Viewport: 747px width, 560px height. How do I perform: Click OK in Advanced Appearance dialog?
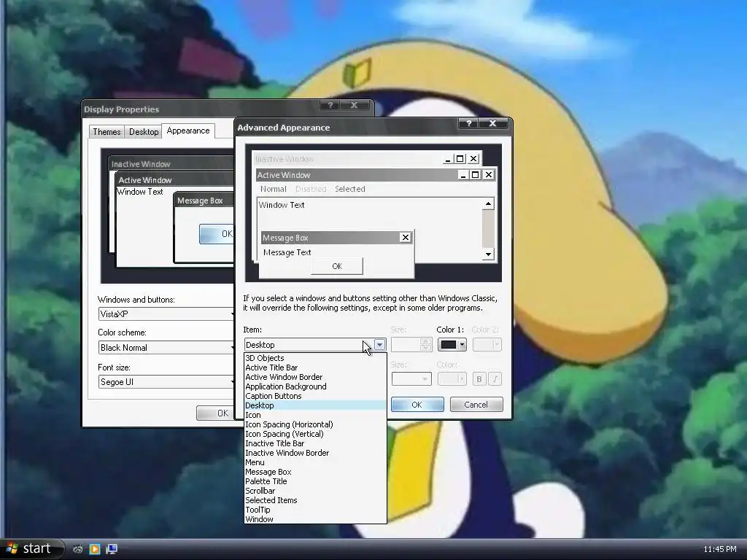tap(417, 405)
